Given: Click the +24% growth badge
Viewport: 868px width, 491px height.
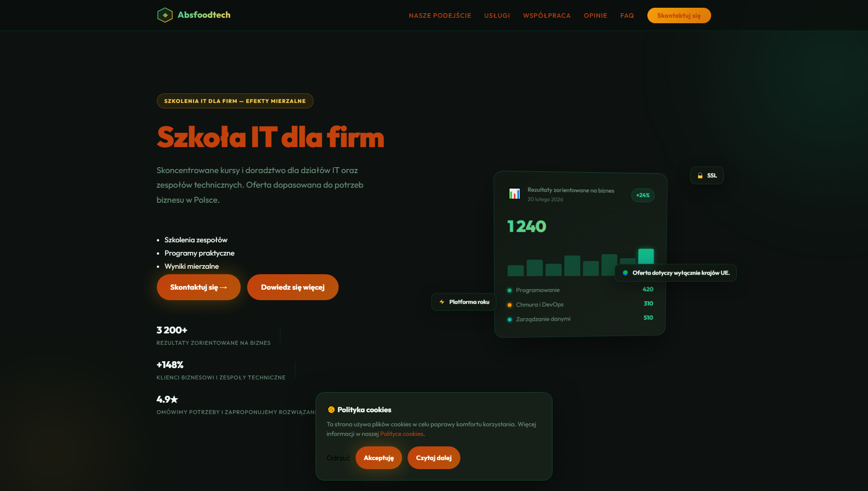Looking at the screenshot, I should pyautogui.click(x=643, y=195).
